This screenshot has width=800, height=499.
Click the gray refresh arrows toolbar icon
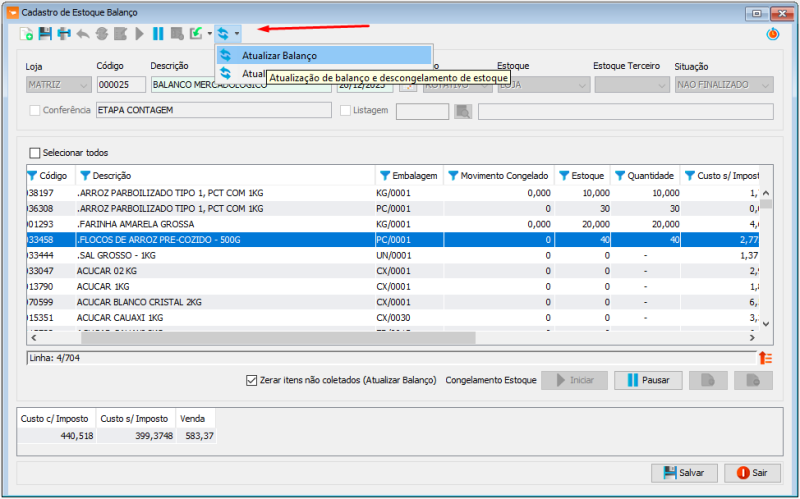102,34
